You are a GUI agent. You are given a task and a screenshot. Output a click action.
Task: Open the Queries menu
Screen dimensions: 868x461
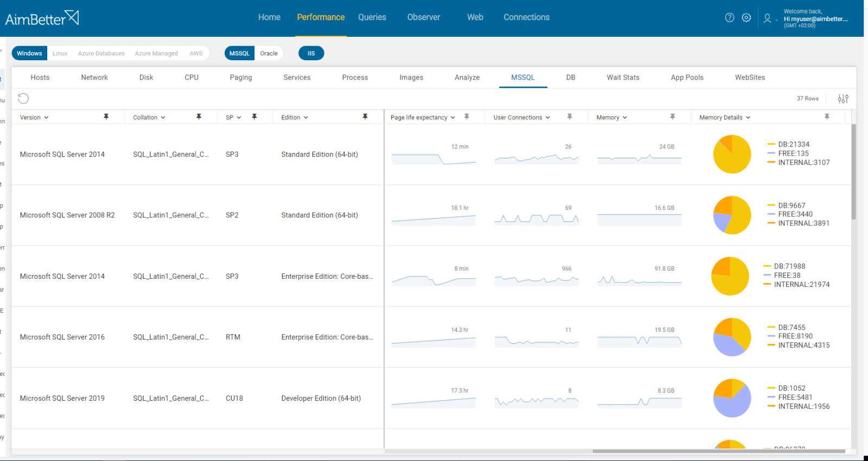click(x=372, y=17)
